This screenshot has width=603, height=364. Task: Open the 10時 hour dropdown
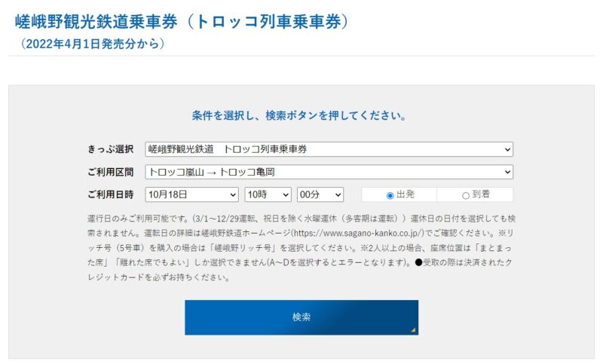pyautogui.click(x=268, y=194)
